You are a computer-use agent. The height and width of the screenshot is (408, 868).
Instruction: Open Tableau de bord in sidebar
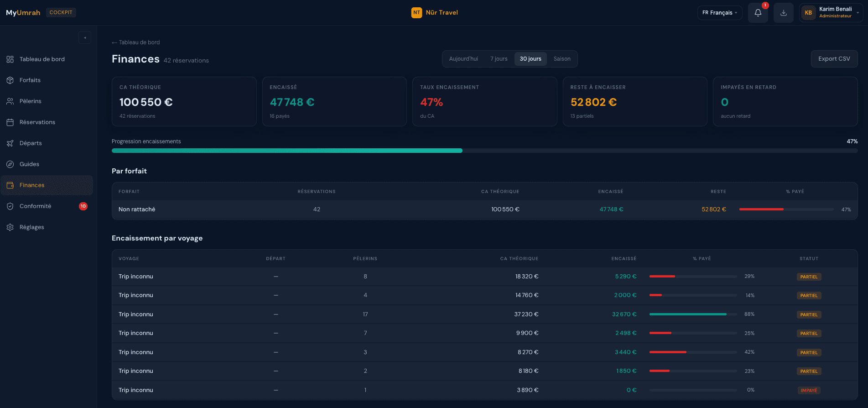pyautogui.click(x=42, y=59)
